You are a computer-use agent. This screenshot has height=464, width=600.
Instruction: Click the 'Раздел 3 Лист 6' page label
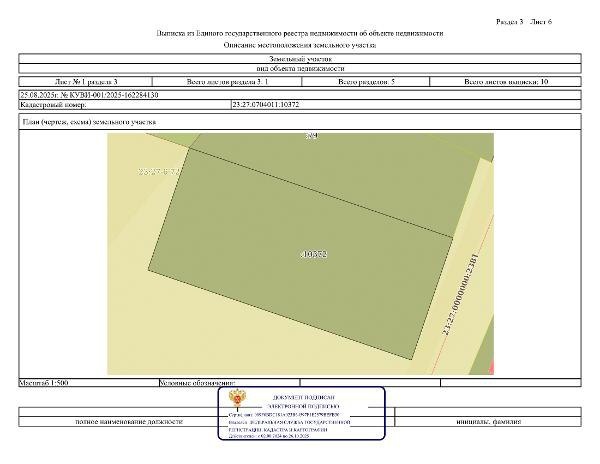524,22
